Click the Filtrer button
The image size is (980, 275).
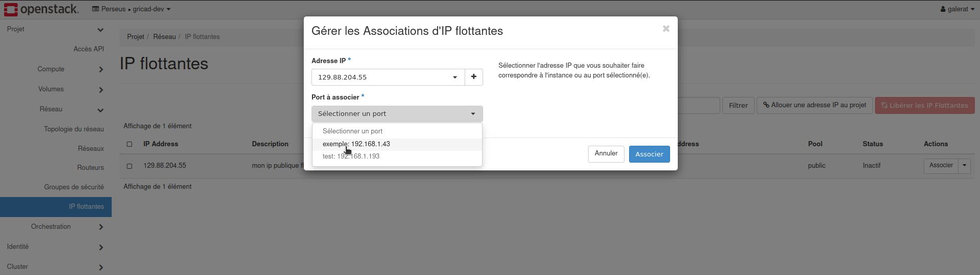[738, 105]
